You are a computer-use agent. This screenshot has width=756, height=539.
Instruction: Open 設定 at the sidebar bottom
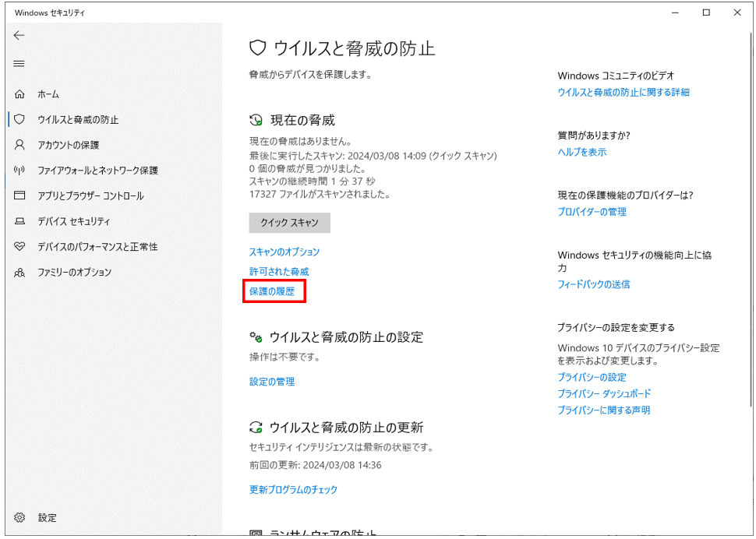(x=48, y=518)
